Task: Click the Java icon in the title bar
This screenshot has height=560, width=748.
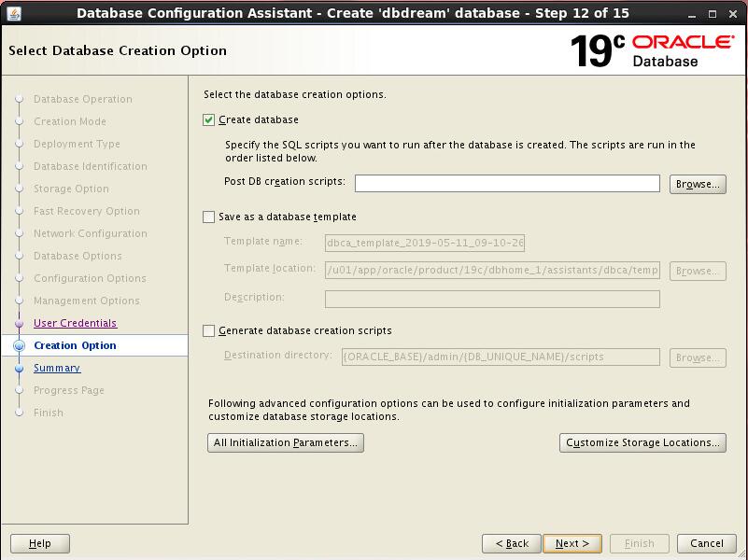Action: [13, 13]
